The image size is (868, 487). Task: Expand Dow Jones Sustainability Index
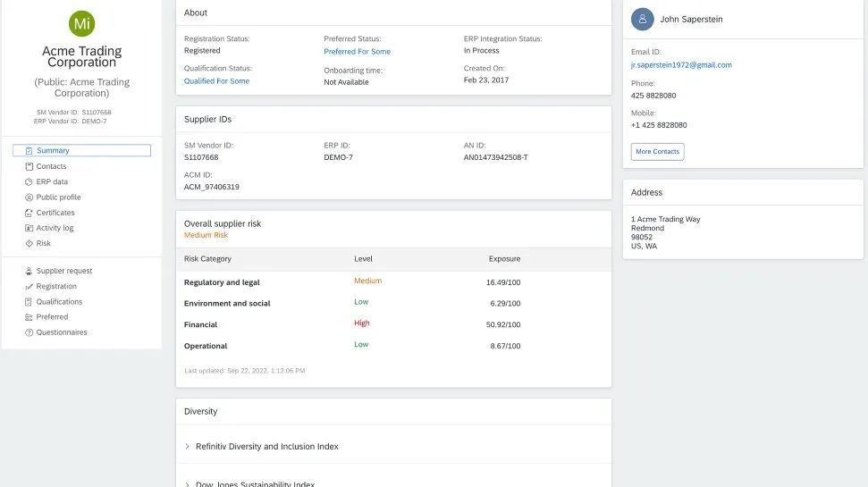click(x=188, y=483)
